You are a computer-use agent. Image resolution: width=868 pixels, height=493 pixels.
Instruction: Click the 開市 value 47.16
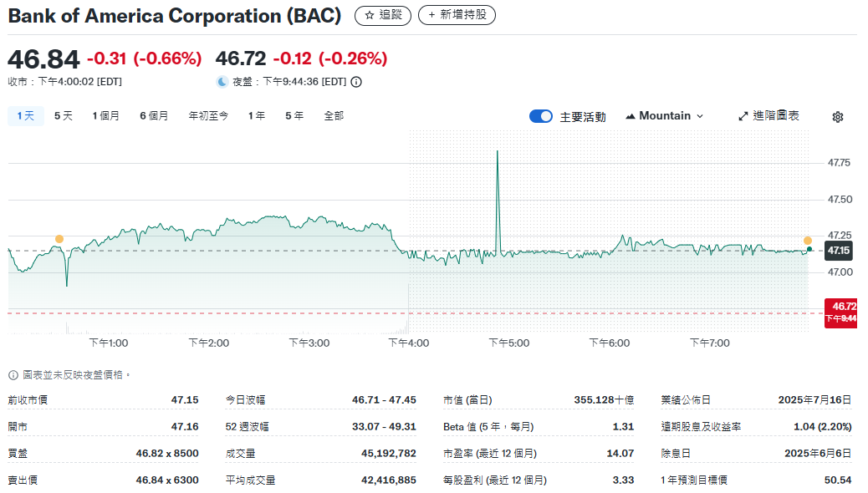pos(185,427)
